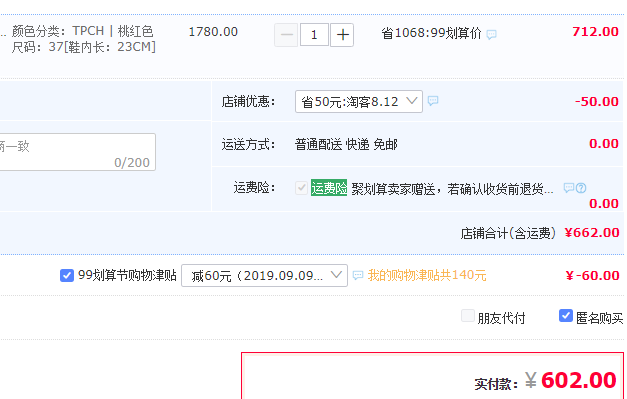The height and width of the screenshot is (399, 627).
Task: Click info bubble icon next to 店铺优惠 dropdown
Action: [x=433, y=100]
